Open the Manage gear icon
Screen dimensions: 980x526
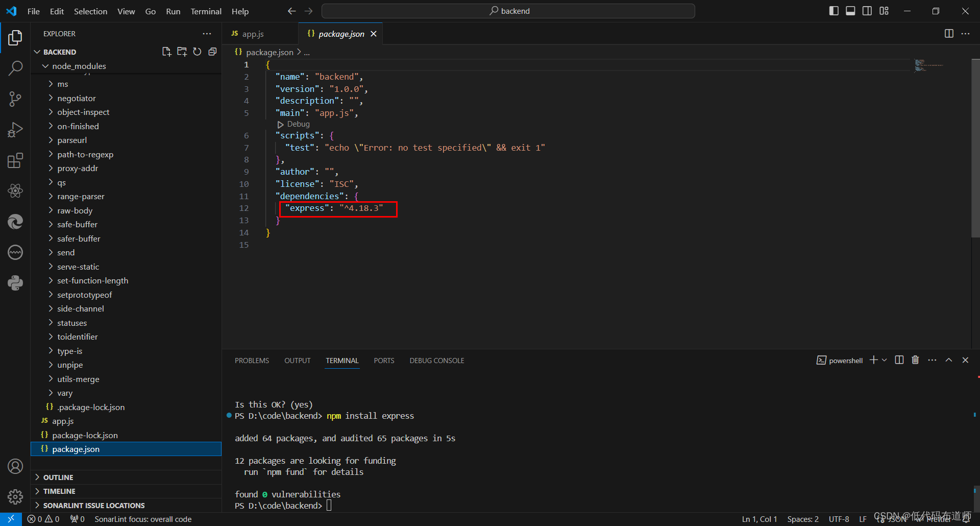click(x=15, y=496)
